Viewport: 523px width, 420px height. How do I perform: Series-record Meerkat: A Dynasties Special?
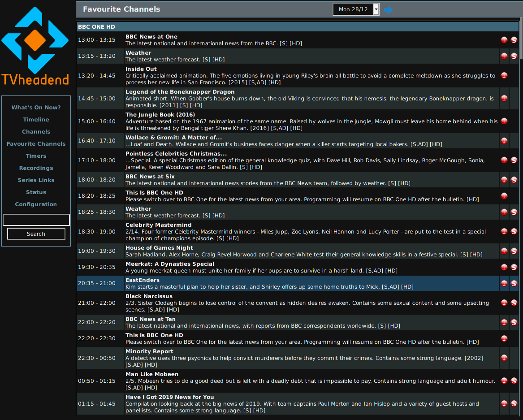[514, 267]
